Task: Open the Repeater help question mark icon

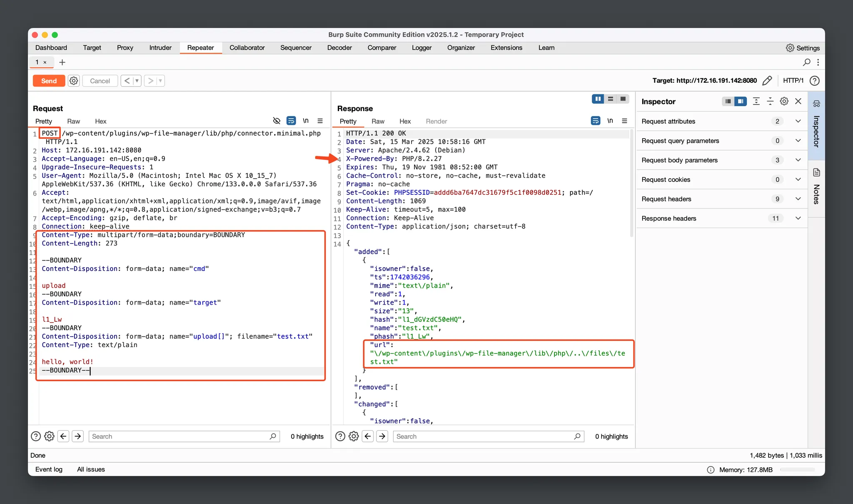Action: point(814,80)
